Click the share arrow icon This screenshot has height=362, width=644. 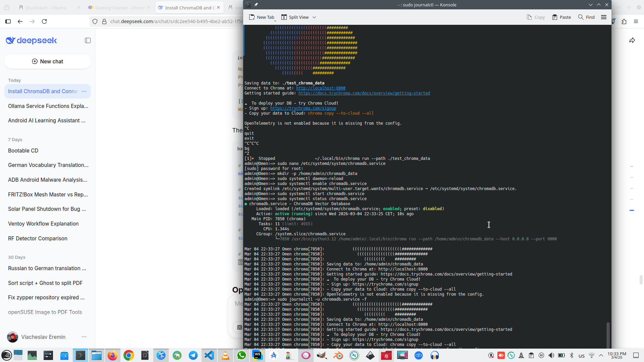(x=632, y=41)
